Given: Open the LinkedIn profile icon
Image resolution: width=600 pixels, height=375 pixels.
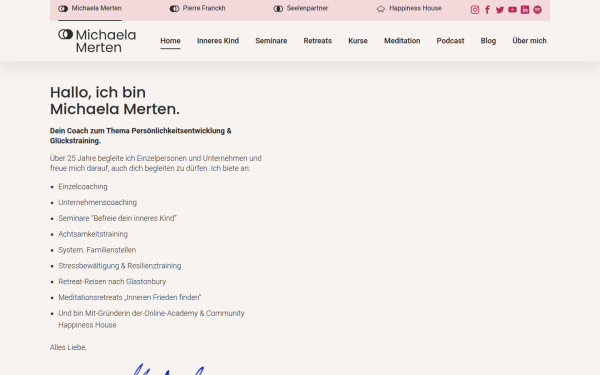Looking at the screenshot, I should click(525, 10).
